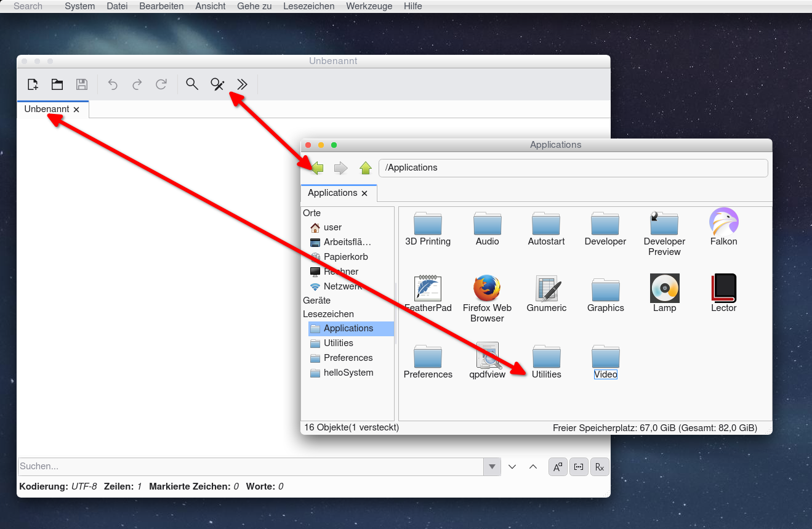Go back in the Applications file manager
This screenshot has height=529, width=812.
coord(316,168)
